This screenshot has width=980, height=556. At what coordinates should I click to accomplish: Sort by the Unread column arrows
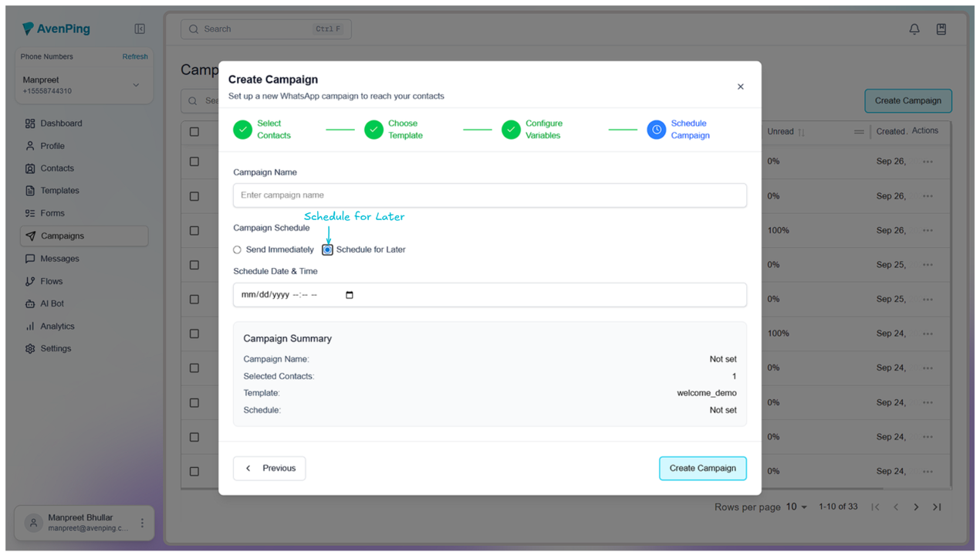pos(801,132)
